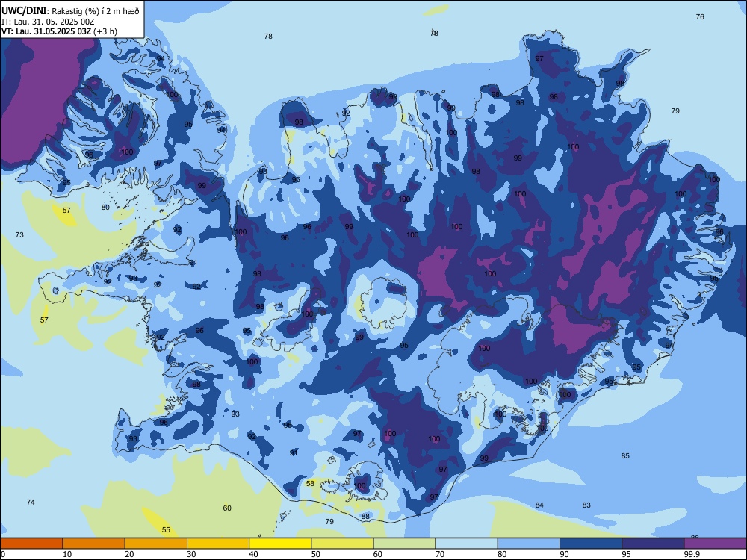Click the '74' humidity value on map
This screenshot has width=747, height=560.
31,502
